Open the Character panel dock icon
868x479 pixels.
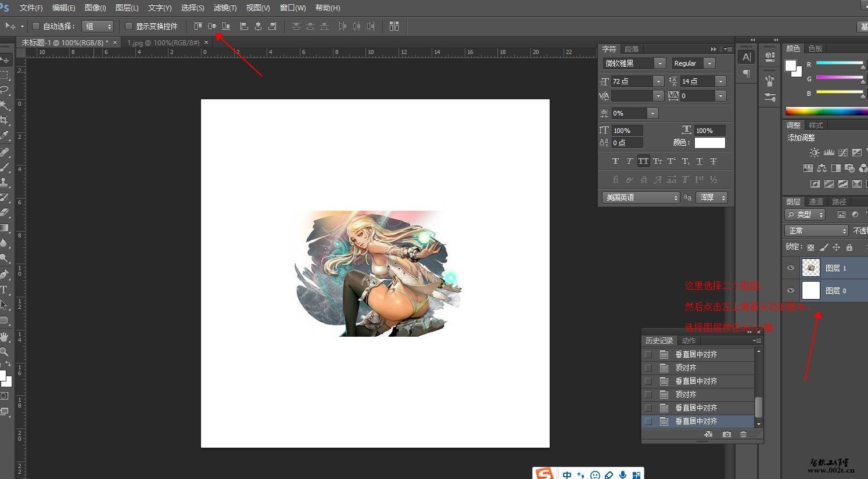pos(747,57)
